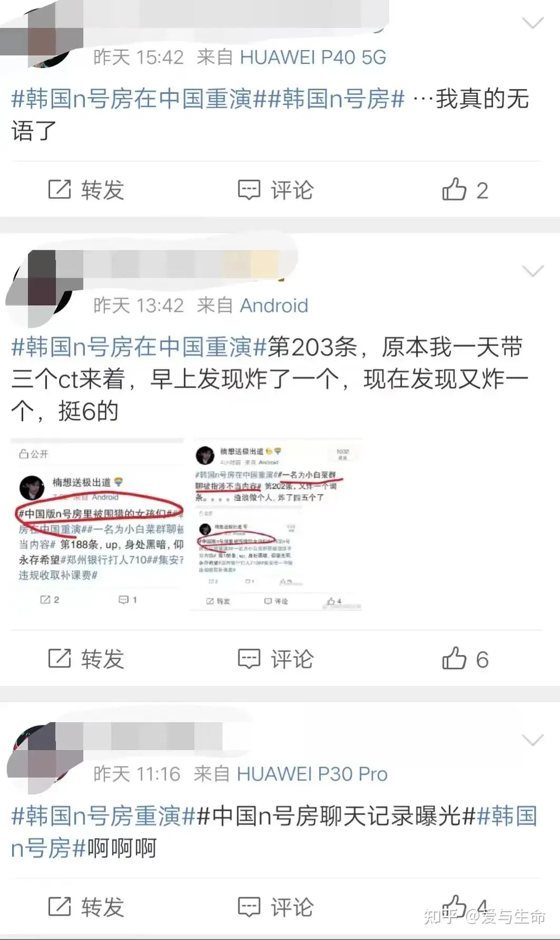
Task: Expand options chevron on 11:16 post
Action: pyautogui.click(x=533, y=740)
